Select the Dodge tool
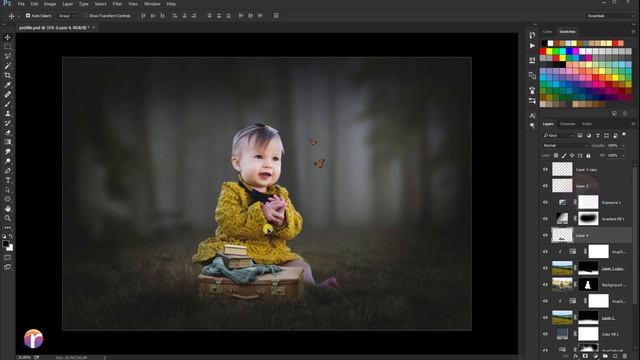 [8, 161]
